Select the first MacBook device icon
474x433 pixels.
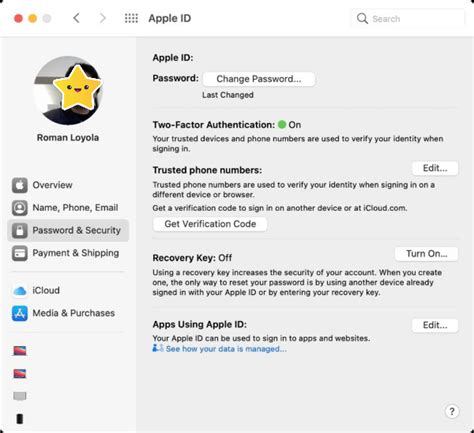tap(20, 351)
